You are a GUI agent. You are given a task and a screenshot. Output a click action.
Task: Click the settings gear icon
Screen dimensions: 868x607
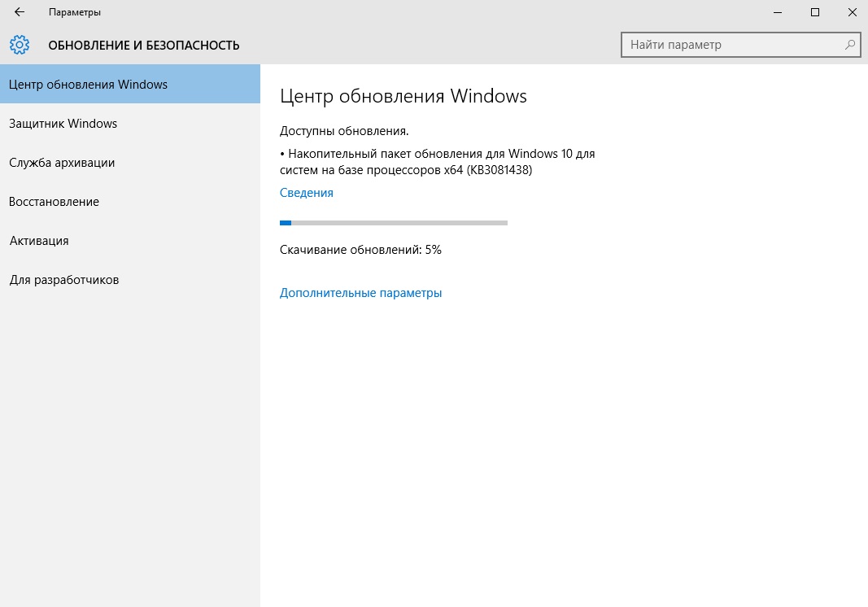click(x=20, y=45)
